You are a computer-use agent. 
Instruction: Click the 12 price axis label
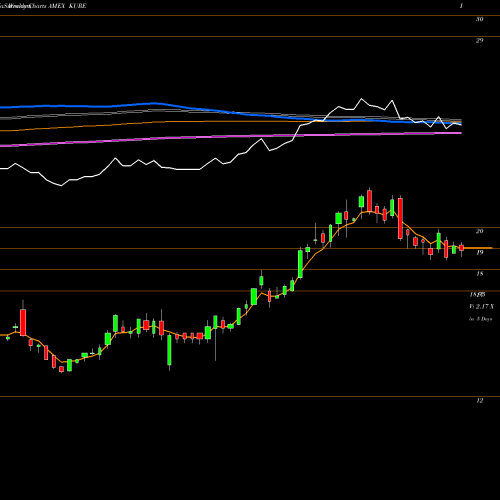point(479,401)
